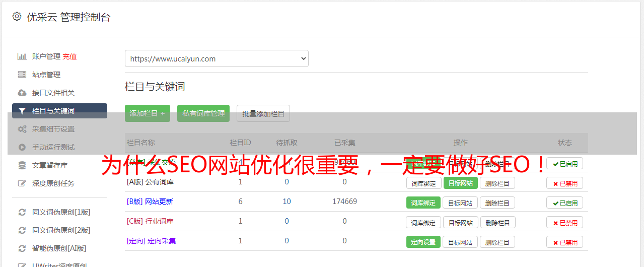Click the 已采集 column header

pos(344,143)
